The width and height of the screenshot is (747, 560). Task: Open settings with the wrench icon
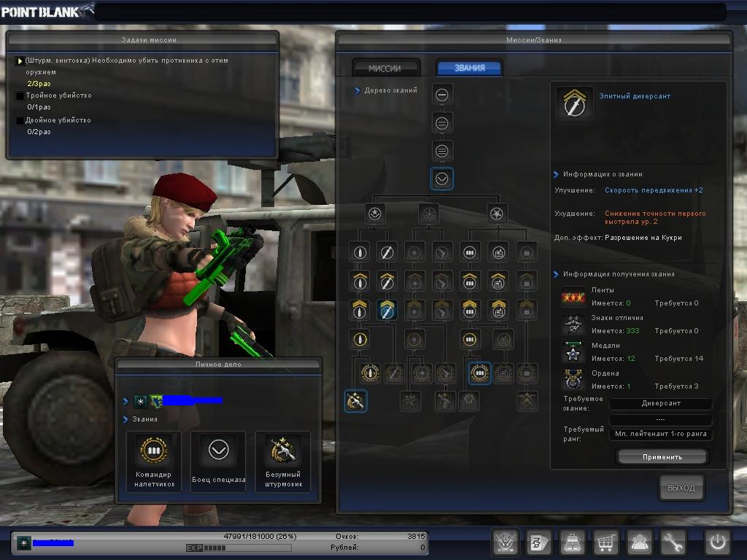click(673, 542)
